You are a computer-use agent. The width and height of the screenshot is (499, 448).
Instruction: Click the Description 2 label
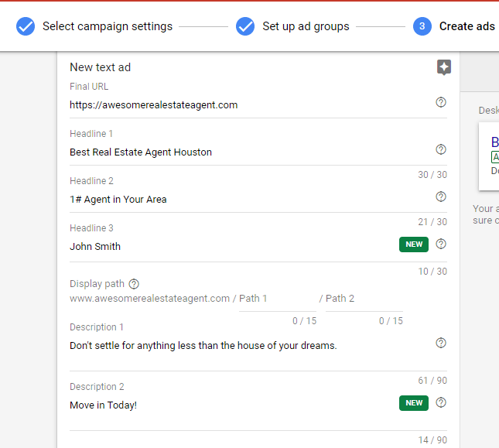pyautogui.click(x=97, y=387)
